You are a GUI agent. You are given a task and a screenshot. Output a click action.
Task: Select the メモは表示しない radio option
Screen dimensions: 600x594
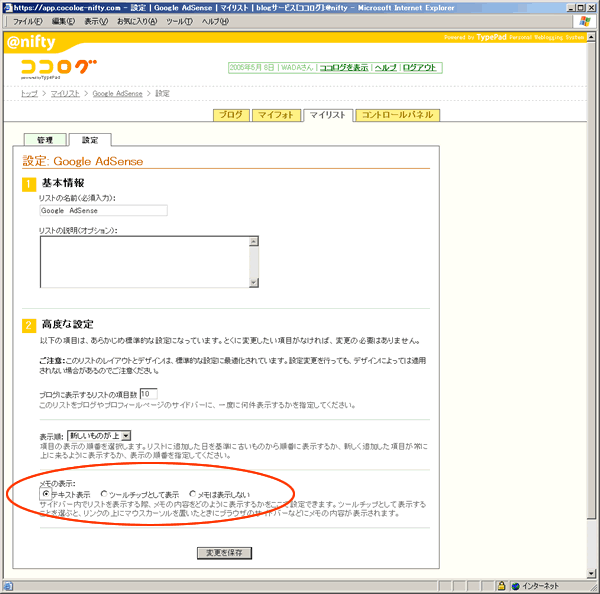point(193,494)
